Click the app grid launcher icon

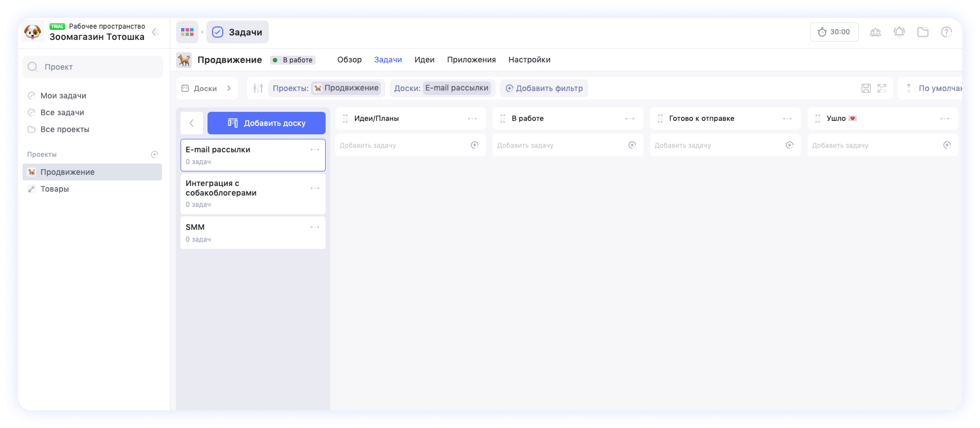click(187, 32)
